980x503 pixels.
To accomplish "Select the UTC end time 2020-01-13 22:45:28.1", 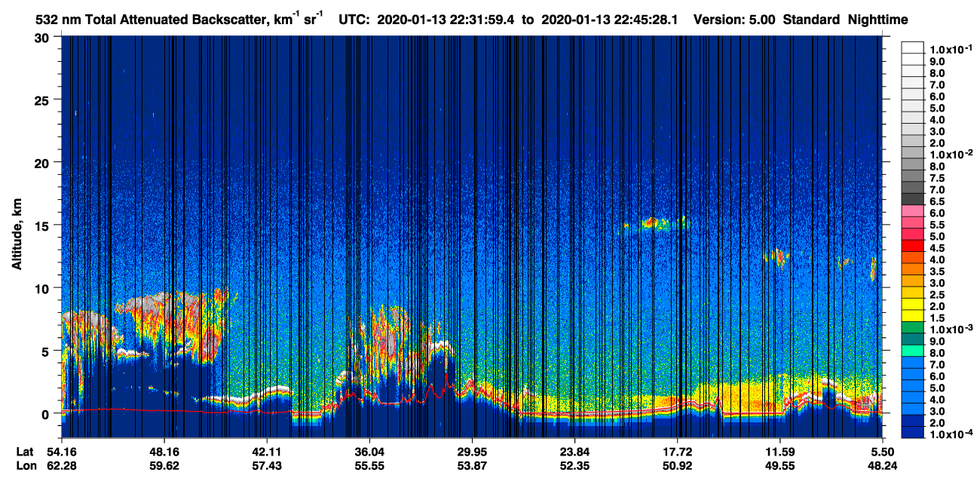I will pos(611,20).
